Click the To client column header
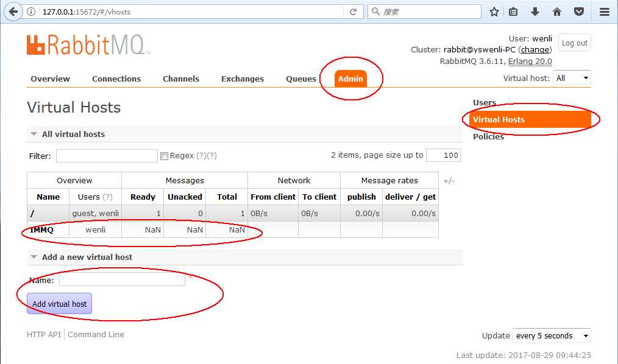 coord(319,197)
